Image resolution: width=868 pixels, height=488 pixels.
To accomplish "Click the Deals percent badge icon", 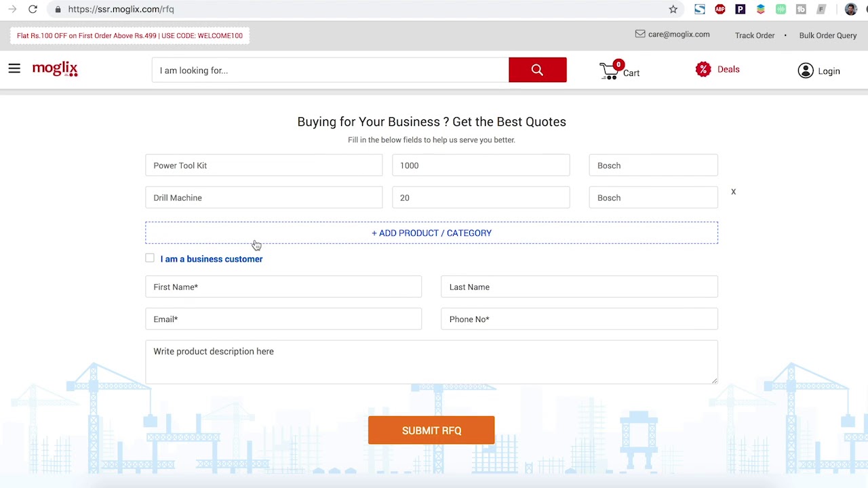I will pyautogui.click(x=703, y=69).
